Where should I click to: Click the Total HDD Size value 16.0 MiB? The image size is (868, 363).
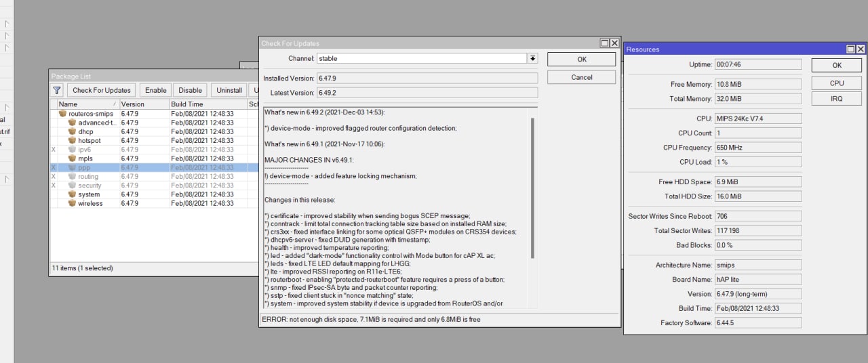coord(758,196)
